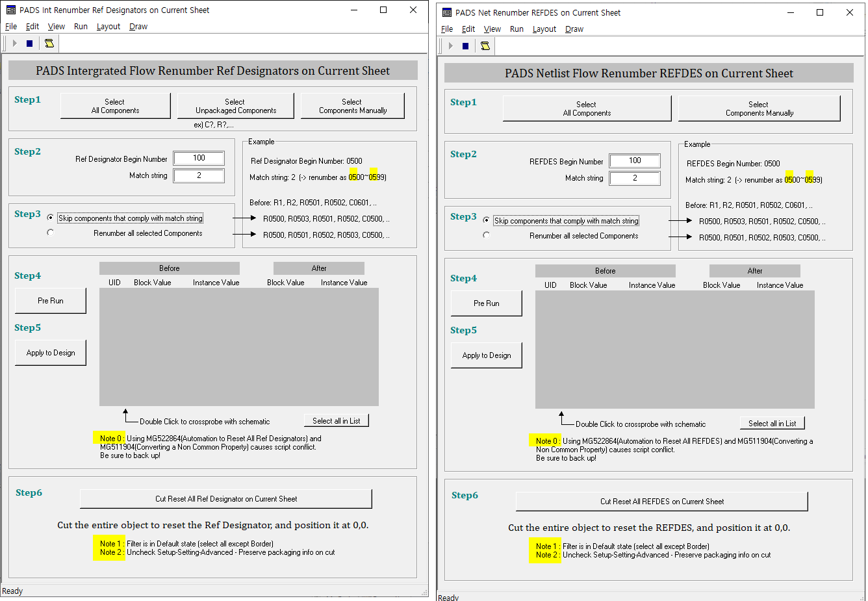
Task: Click 'Select Components Manually' in Net Renumber window
Action: tap(759, 109)
